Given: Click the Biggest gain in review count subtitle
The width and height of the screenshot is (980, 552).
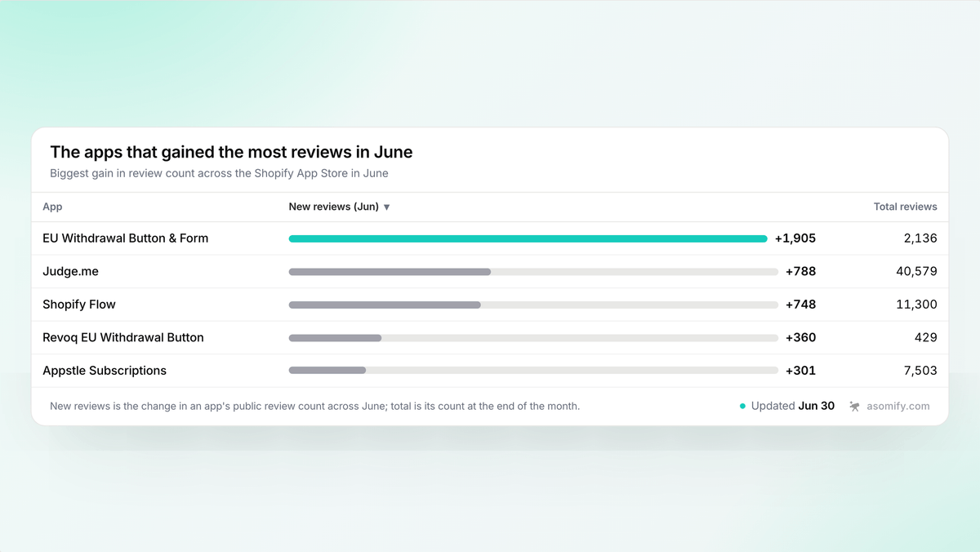Looking at the screenshot, I should [219, 173].
